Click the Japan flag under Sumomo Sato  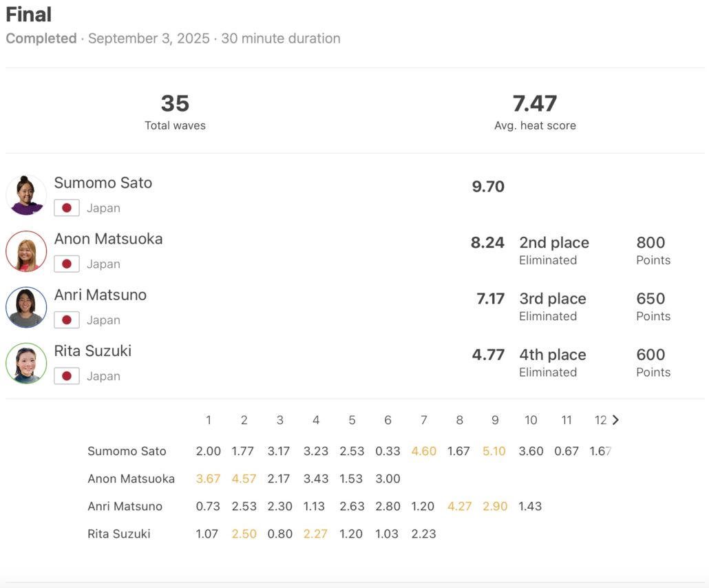coord(67,208)
